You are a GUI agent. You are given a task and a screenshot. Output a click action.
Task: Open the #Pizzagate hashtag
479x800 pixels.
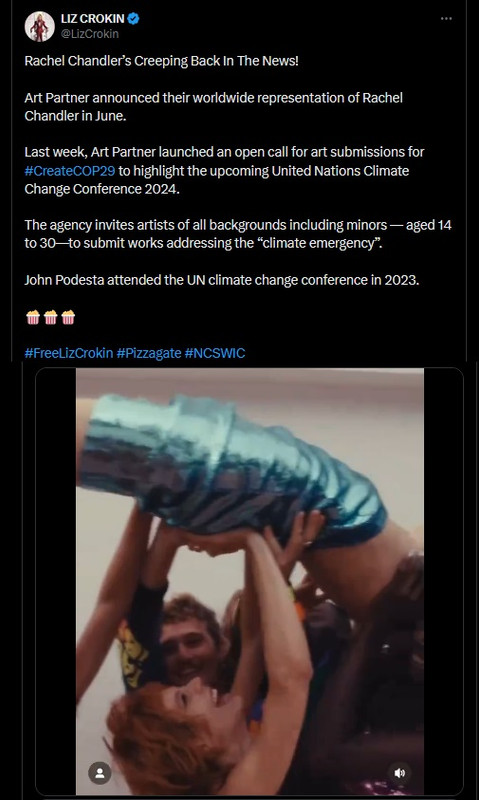(x=149, y=353)
